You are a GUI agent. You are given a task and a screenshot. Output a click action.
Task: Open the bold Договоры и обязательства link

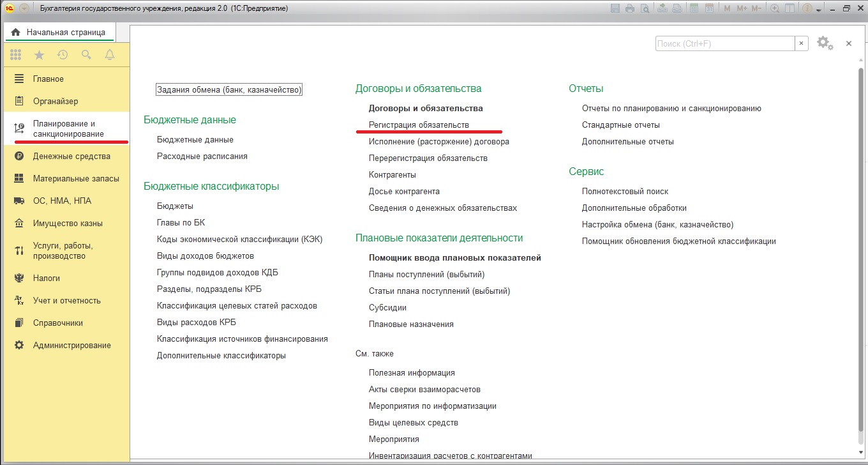[x=426, y=108]
